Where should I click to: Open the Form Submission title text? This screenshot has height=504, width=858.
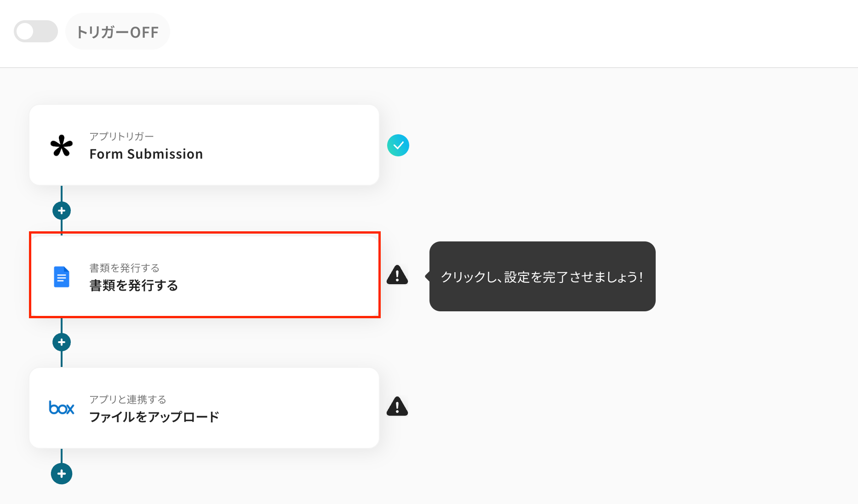point(146,154)
